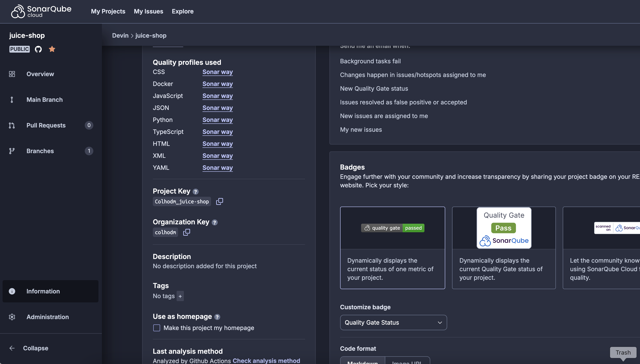This screenshot has width=640, height=364.
Task: Switch to the Markdown code format tab
Action: (363, 361)
